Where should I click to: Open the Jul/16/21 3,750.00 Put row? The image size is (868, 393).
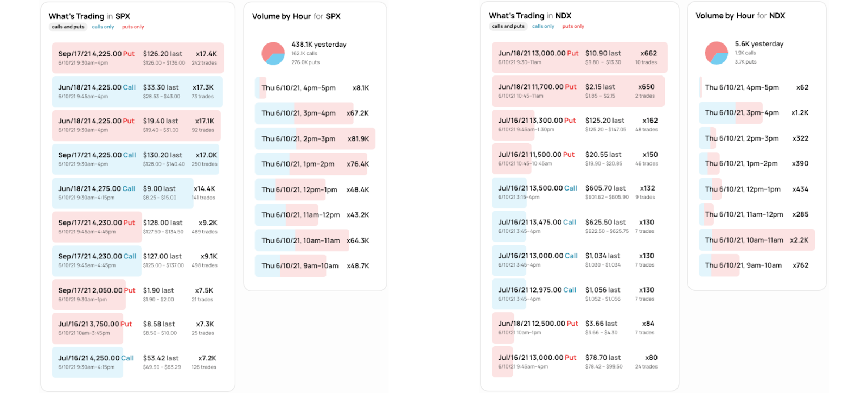click(138, 328)
